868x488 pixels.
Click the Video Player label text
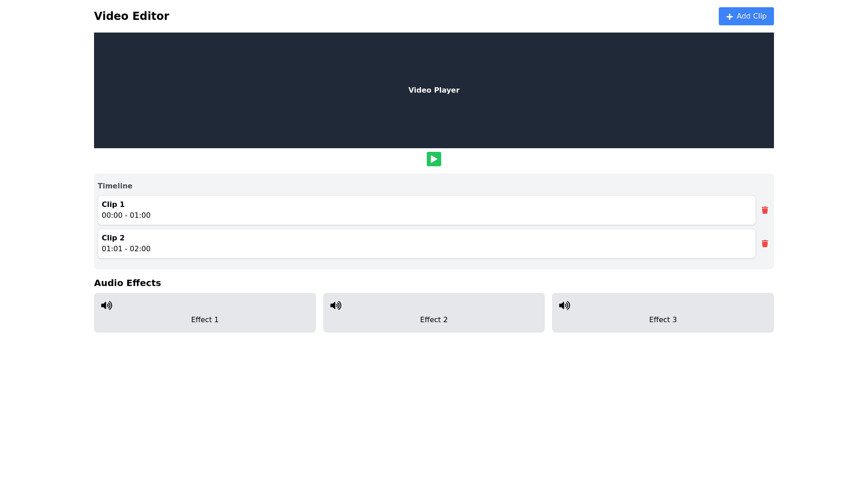(434, 90)
